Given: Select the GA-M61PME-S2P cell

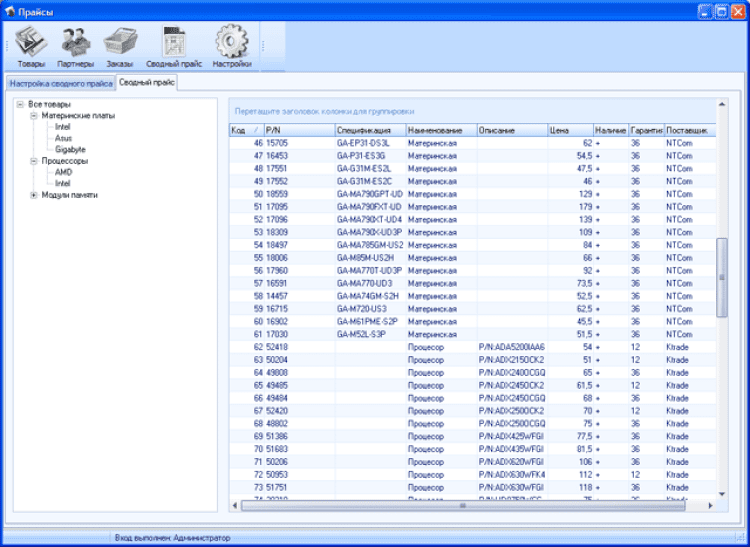Looking at the screenshot, I should coord(370,321).
